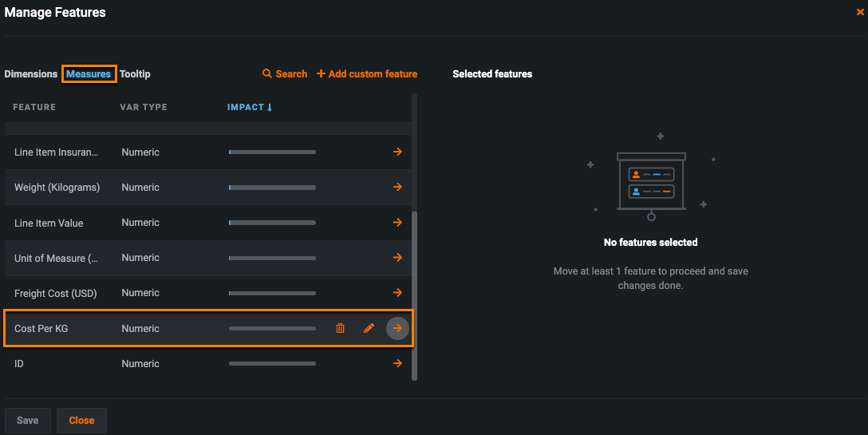
Task: Move Weight (Kilograms) to selected features
Action: pos(397,187)
